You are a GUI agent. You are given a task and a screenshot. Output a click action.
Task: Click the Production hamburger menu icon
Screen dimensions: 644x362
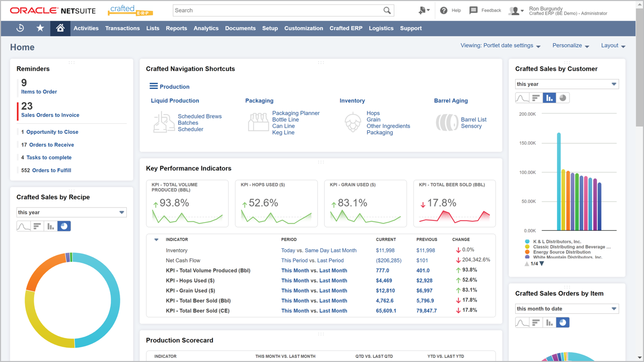[x=153, y=86]
